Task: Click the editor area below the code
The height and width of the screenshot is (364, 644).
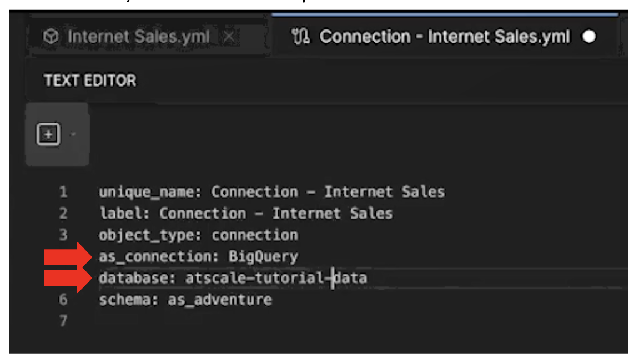Action: [x=278, y=338]
